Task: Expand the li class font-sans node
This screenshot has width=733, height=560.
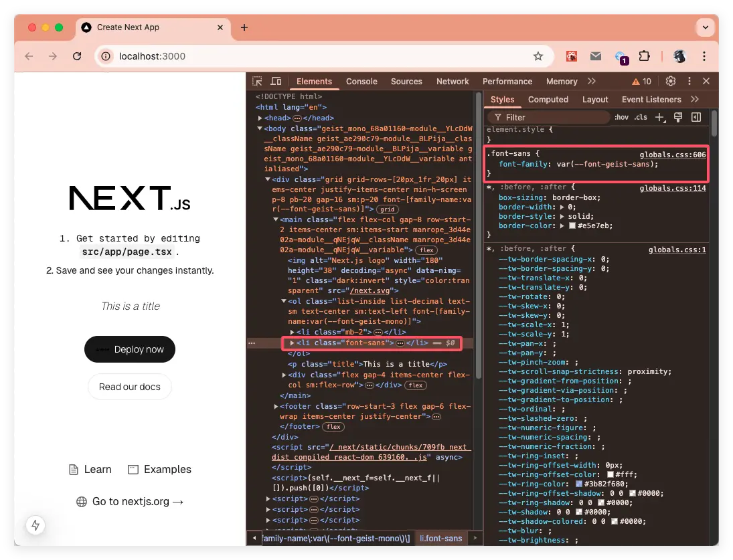Action: pyautogui.click(x=292, y=343)
